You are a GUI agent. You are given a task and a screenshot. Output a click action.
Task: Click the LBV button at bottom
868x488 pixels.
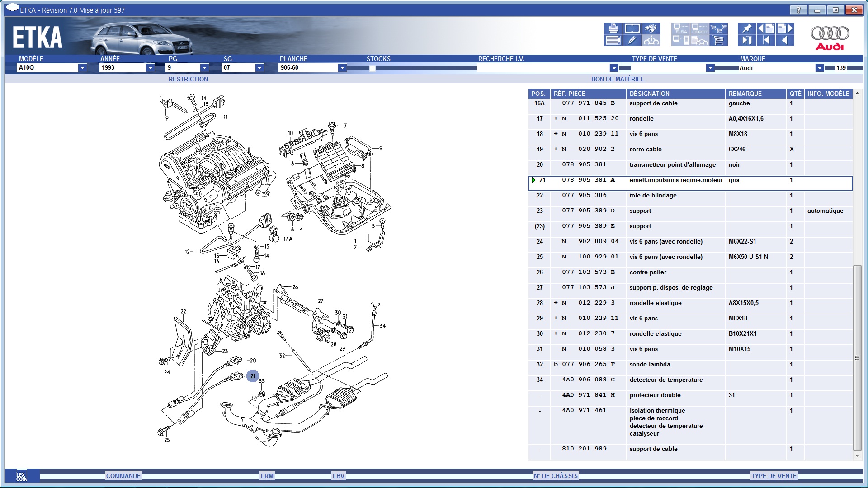point(339,476)
